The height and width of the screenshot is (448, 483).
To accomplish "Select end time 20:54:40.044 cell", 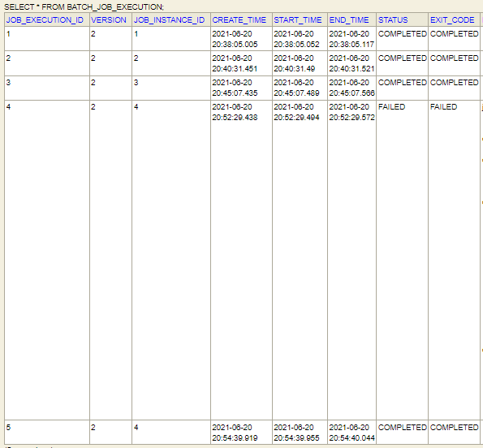I will [351, 433].
